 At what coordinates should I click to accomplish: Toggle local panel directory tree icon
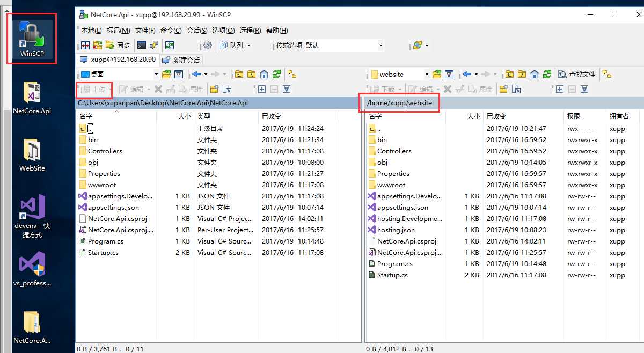coord(292,74)
